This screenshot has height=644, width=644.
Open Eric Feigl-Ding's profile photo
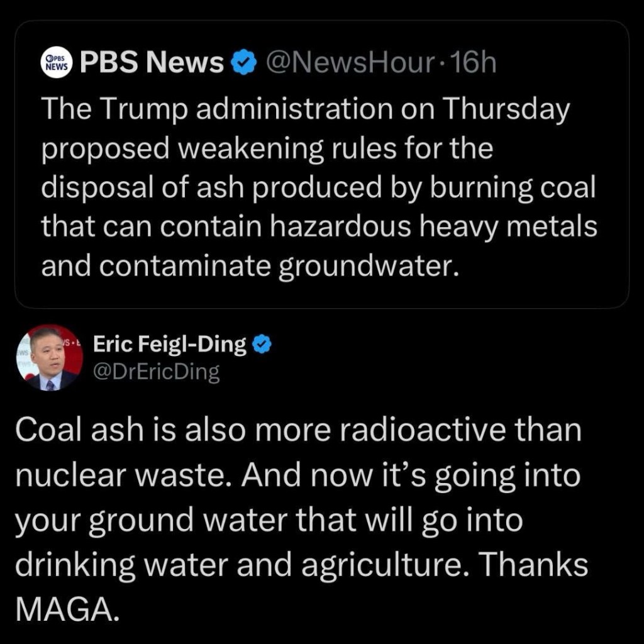[x=48, y=358]
